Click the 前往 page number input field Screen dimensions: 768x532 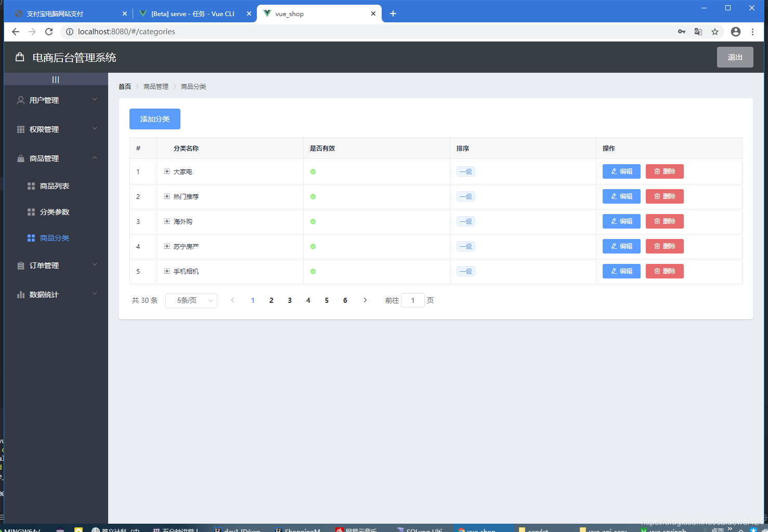pos(413,300)
